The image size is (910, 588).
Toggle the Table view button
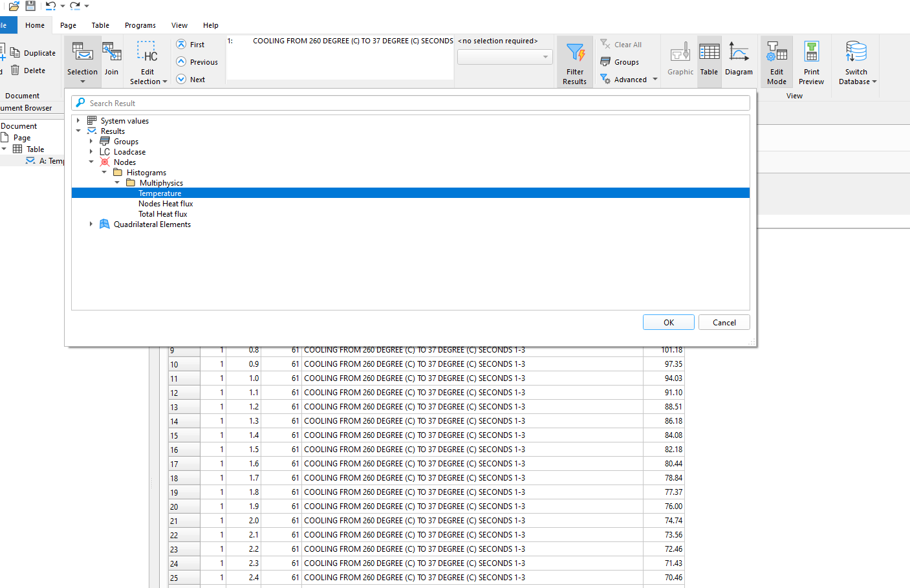click(709, 60)
